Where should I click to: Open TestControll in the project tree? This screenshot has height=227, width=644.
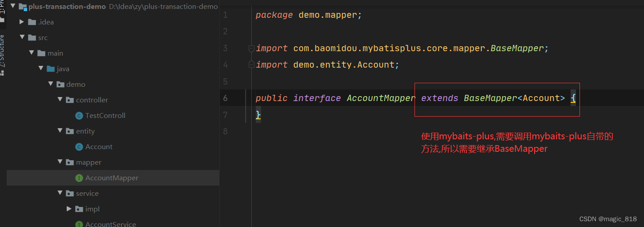(105, 115)
